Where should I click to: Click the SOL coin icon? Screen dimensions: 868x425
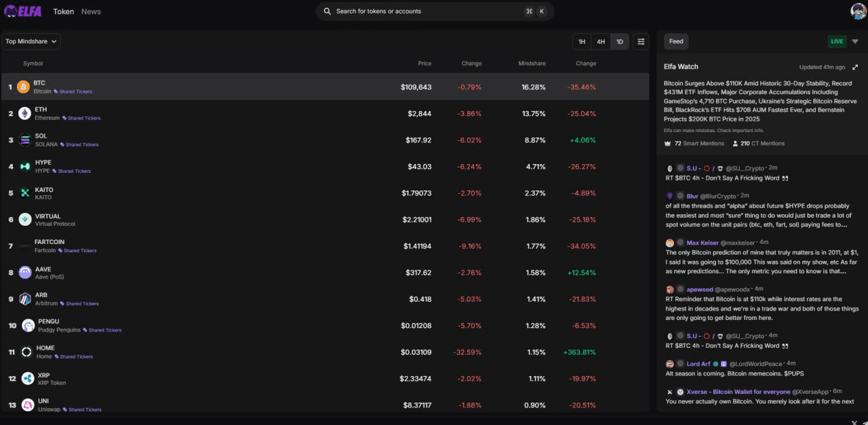click(25, 140)
